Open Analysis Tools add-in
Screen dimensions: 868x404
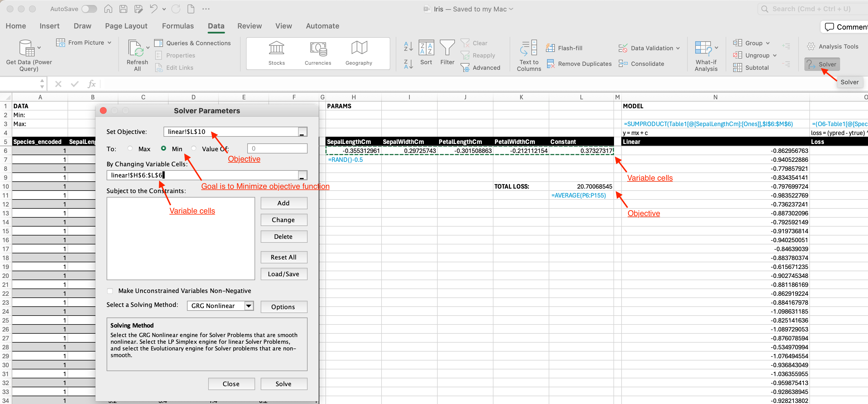point(832,46)
